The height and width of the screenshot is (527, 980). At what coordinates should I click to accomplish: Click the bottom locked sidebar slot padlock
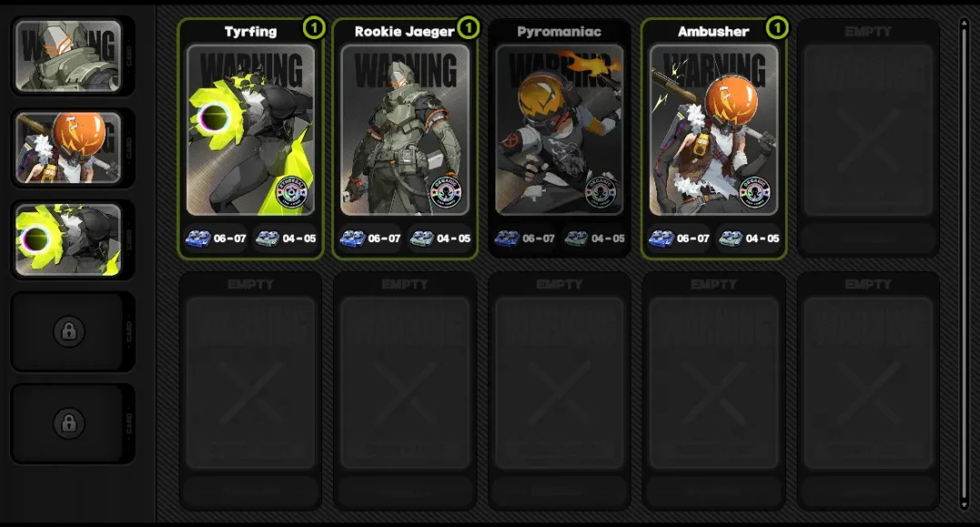(x=69, y=423)
